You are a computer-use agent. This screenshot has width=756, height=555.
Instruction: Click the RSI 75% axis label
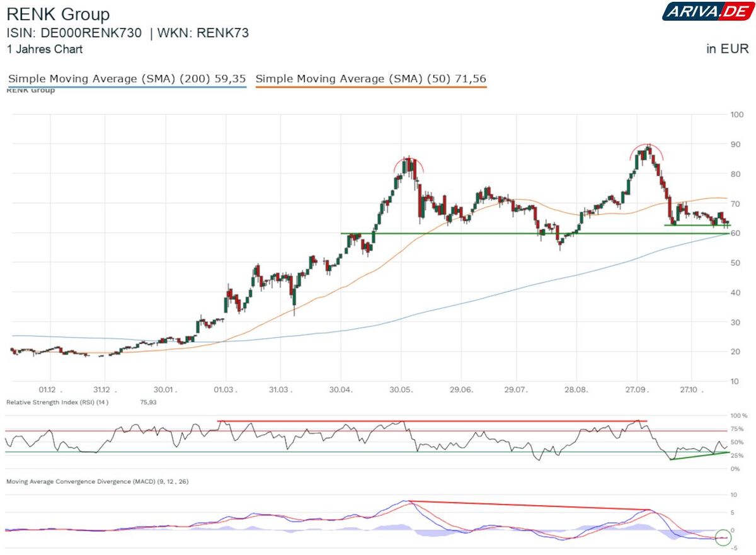tap(736, 429)
